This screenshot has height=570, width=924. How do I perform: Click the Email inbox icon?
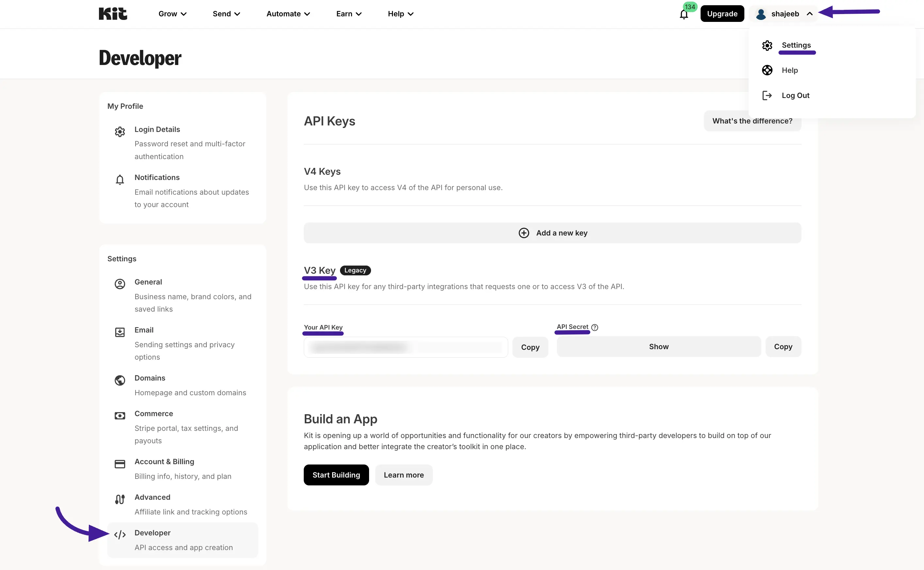click(x=120, y=332)
